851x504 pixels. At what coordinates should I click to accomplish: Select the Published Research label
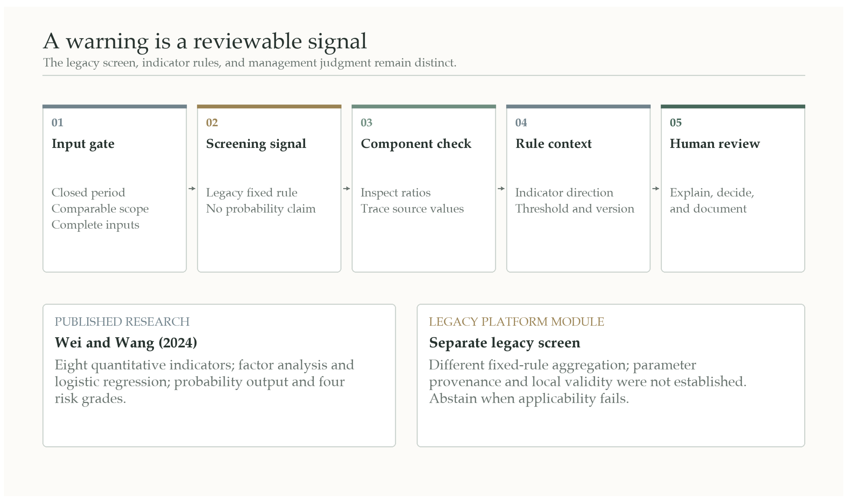tap(122, 322)
